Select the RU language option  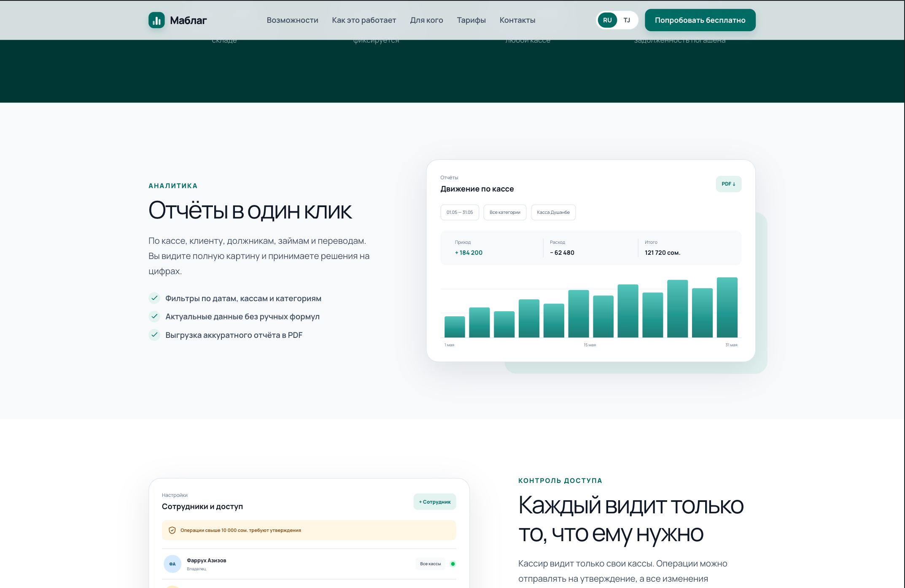tap(607, 20)
